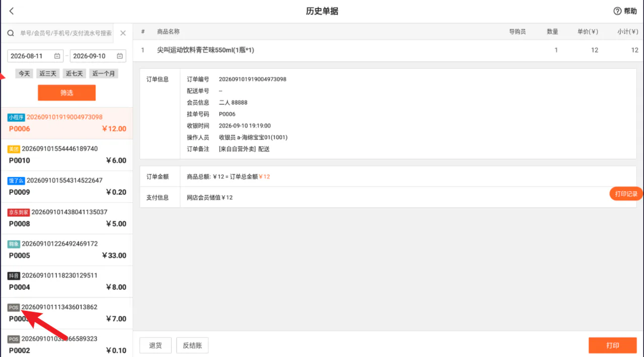Filter orders by 近七天

tap(74, 73)
